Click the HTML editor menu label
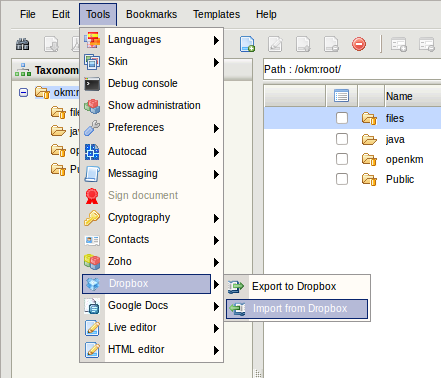 click(136, 349)
